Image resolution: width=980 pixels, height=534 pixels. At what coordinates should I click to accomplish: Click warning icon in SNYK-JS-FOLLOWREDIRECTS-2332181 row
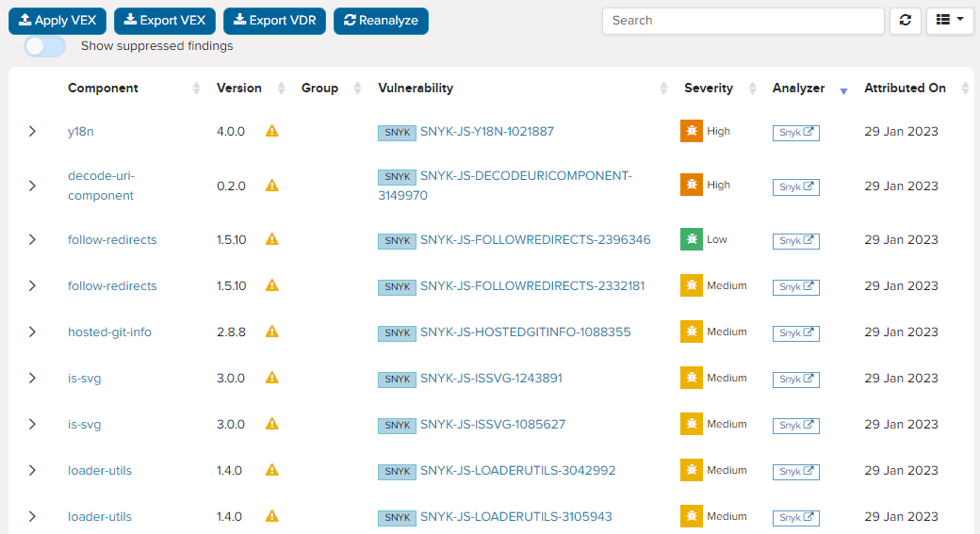pyautogui.click(x=272, y=285)
